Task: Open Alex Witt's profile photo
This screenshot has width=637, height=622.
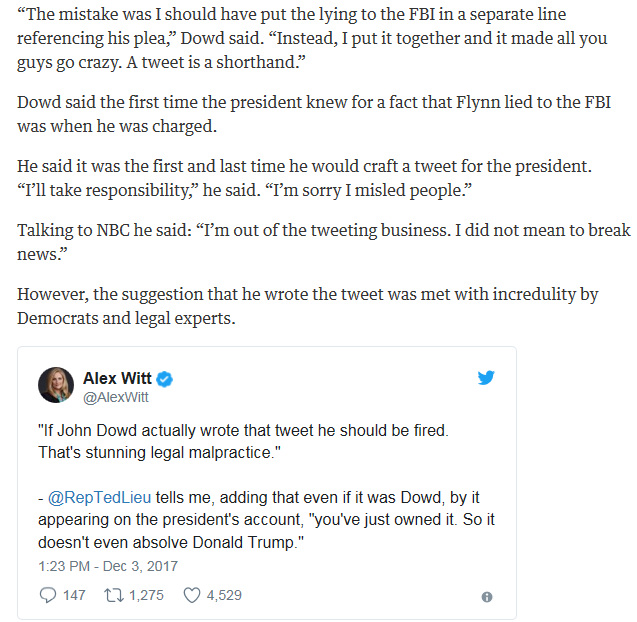Action: tap(56, 385)
